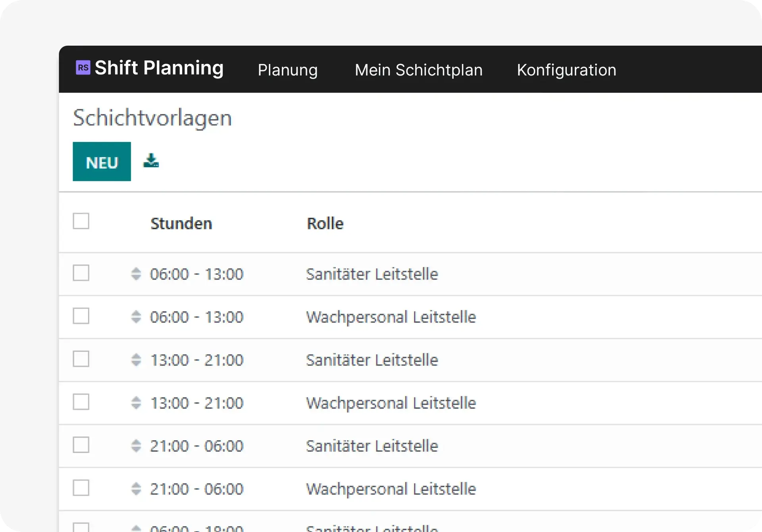
Task: Sort the table by Rolle column
Action: click(x=325, y=224)
